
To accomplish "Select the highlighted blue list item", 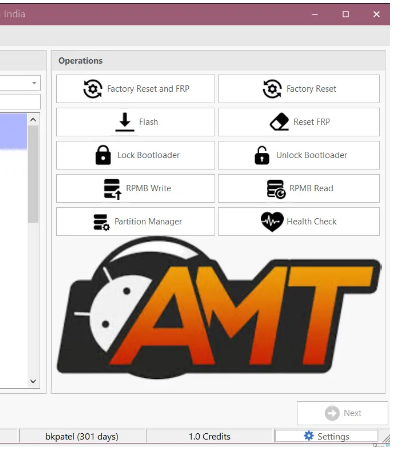I will coord(13,131).
